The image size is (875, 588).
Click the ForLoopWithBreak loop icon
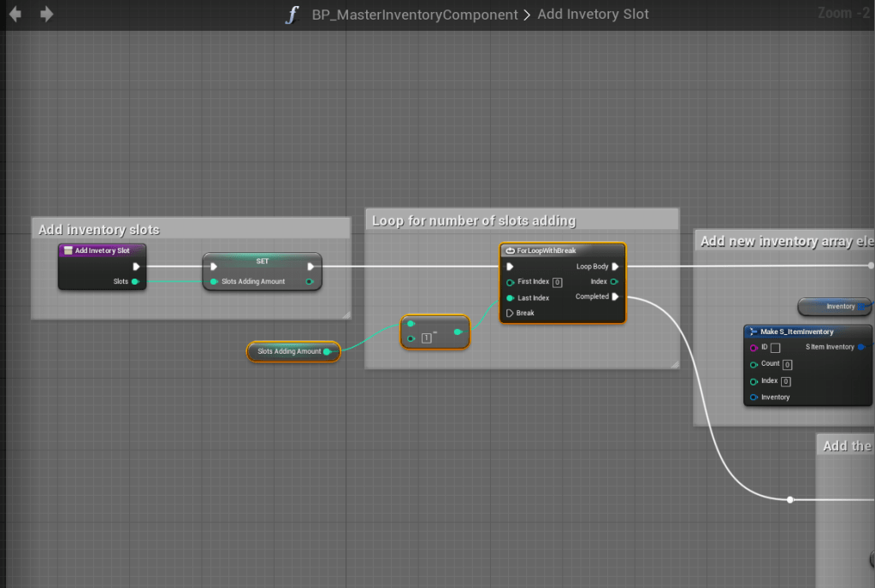[511, 250]
